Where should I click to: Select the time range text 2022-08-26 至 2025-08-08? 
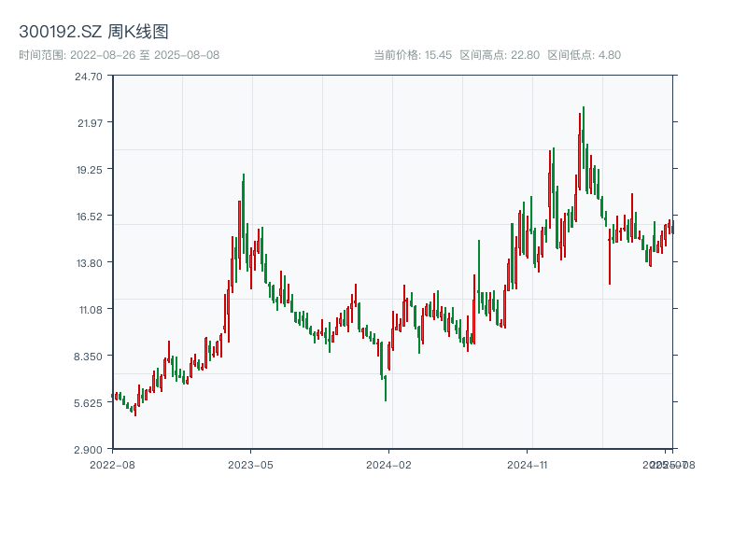click(x=145, y=55)
